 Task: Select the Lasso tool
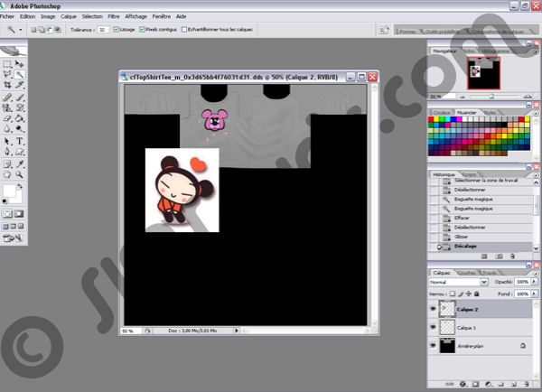point(7,74)
